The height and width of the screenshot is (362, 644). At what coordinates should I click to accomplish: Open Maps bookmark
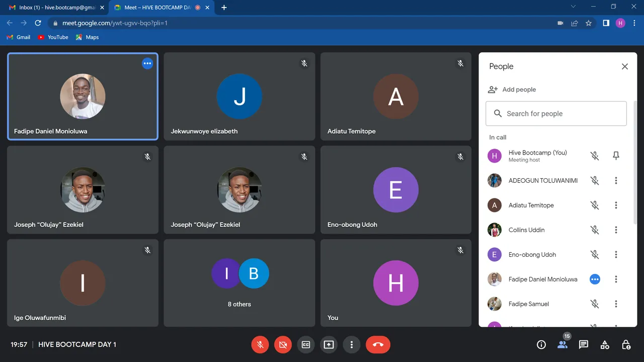tap(88, 37)
